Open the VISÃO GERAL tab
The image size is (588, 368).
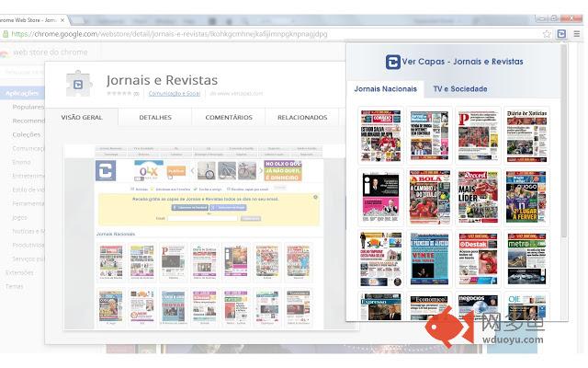[82, 118]
